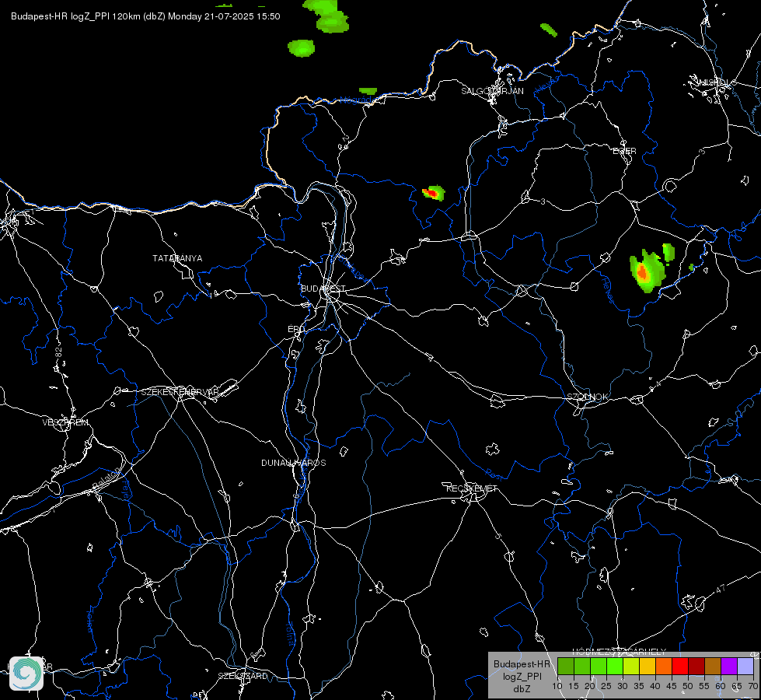Pick the 50-55 dBZ dark red legend swatch

click(697, 667)
